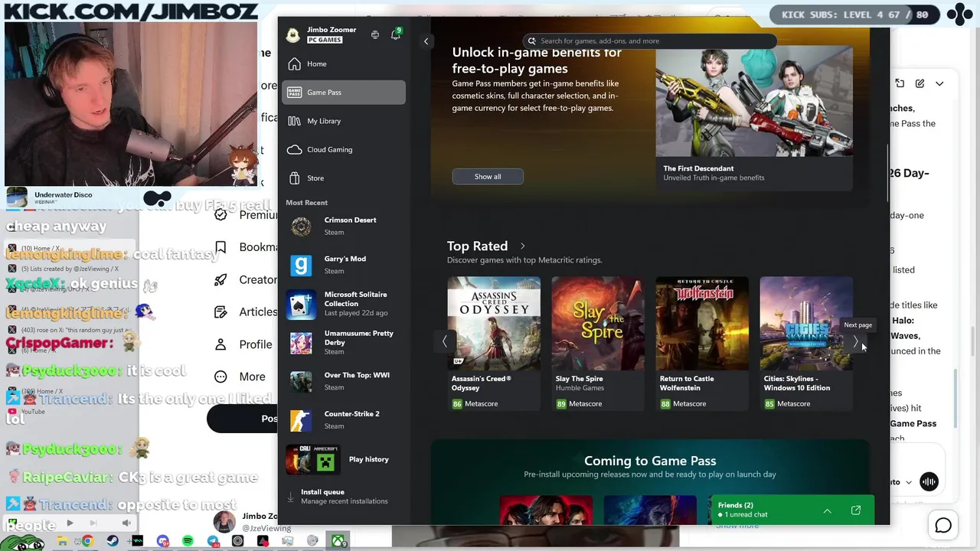Click the Show all button
This screenshot has width=980, height=551.
coord(488,177)
